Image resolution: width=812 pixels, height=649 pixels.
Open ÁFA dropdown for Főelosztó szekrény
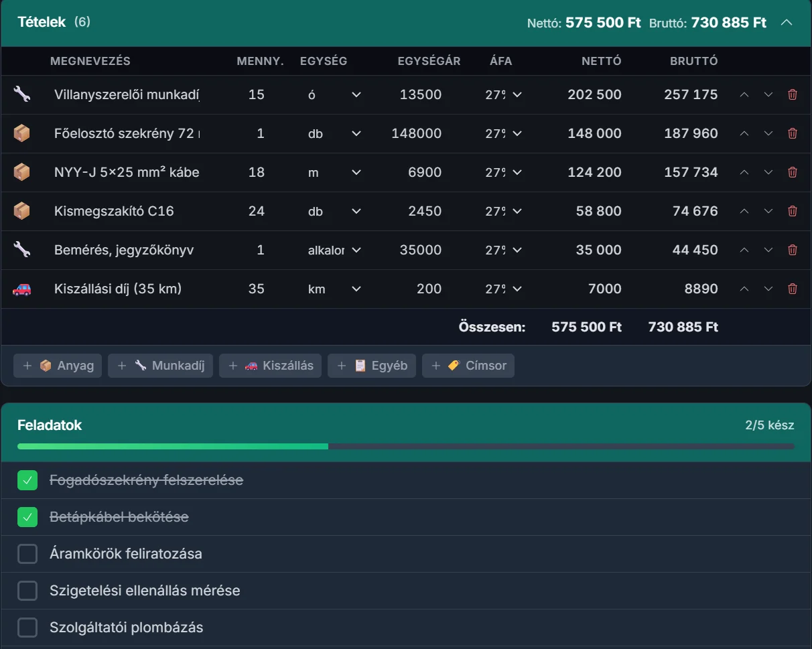[504, 133]
